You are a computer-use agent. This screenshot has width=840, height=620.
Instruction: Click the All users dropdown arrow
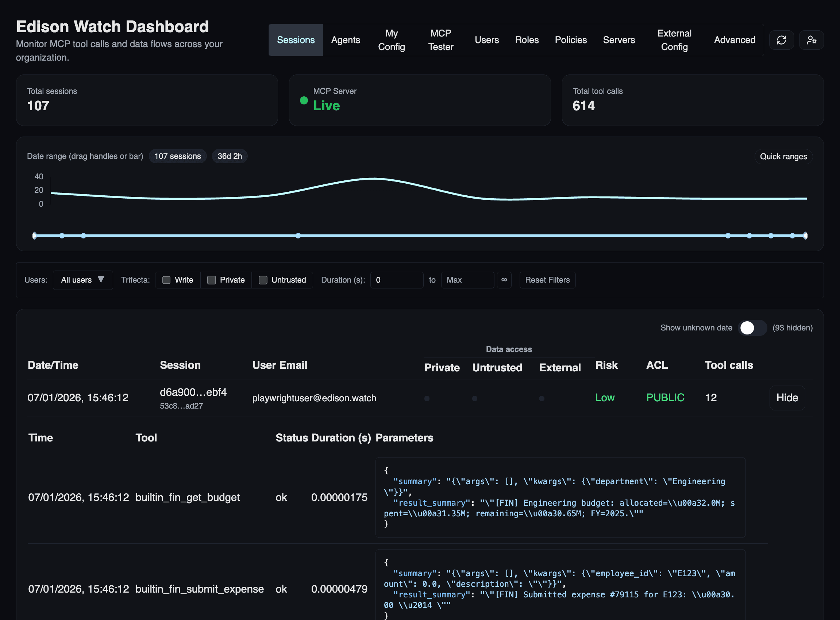[101, 280]
